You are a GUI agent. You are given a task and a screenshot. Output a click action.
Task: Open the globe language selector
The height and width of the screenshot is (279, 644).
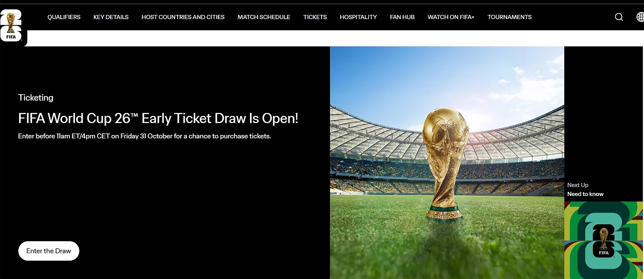(x=640, y=17)
